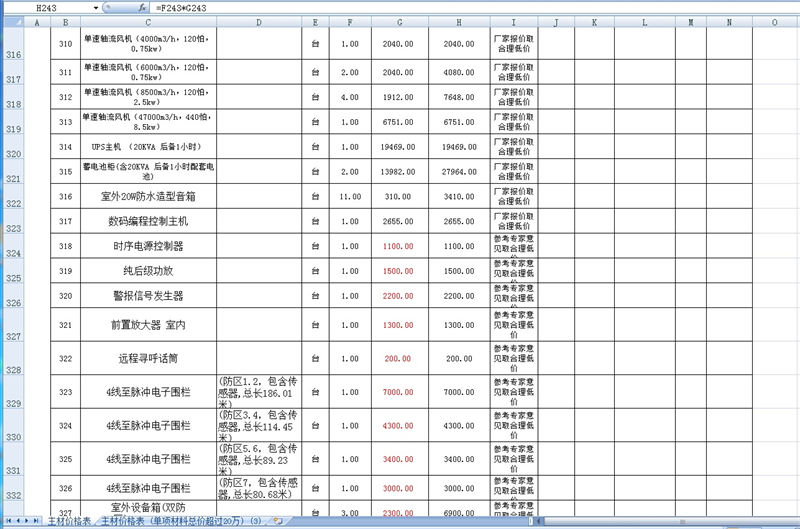The image size is (800, 529).
Task: Select row 320 by its row header
Action: point(14,155)
